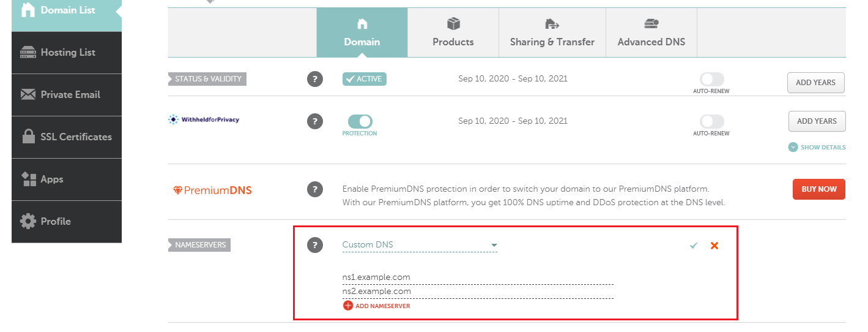Disable the privacy Protection toggle
Screen dimensions: 868x332
360,121
